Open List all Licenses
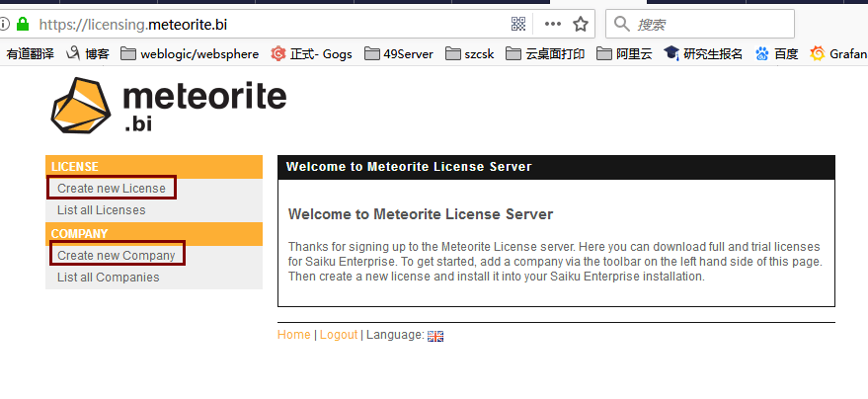Viewport: 868px width, 399px height. point(102,210)
